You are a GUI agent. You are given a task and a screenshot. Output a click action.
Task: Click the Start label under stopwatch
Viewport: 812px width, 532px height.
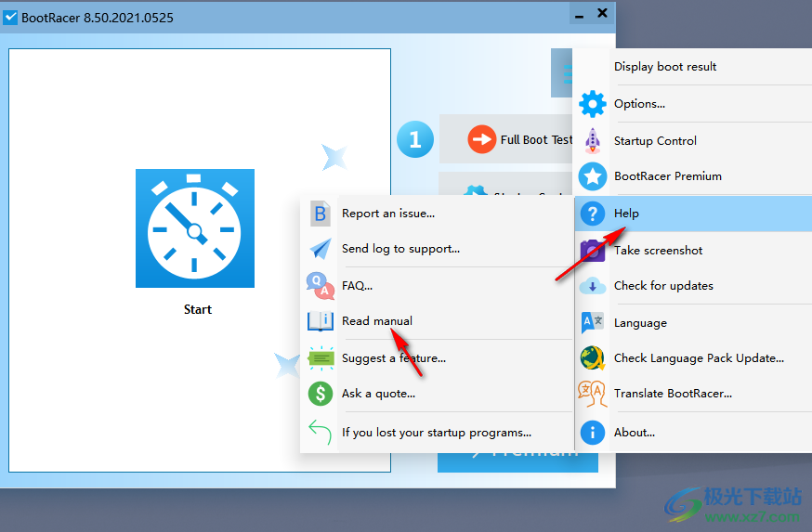(x=197, y=309)
